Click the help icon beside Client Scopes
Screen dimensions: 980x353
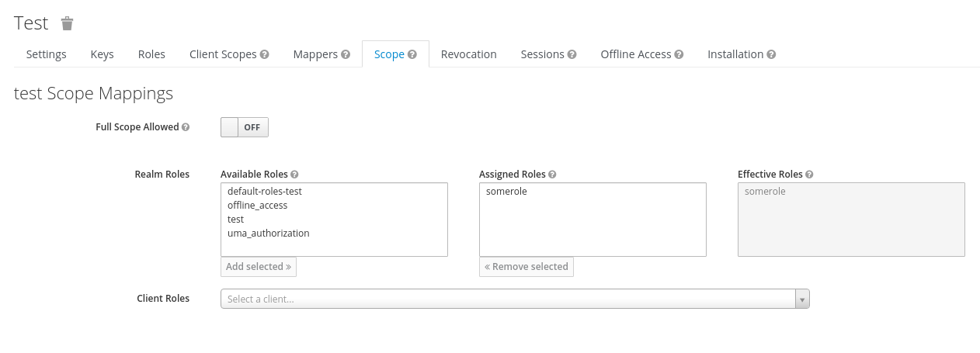coord(265,55)
